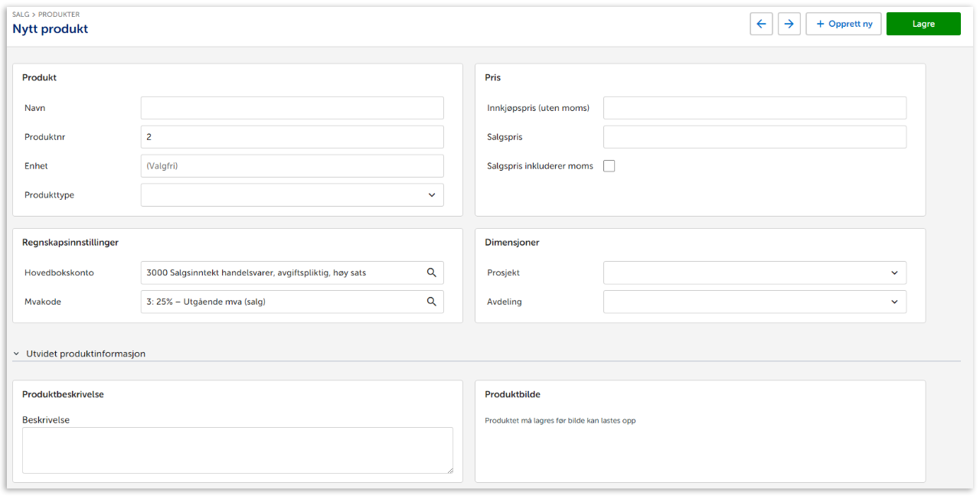Select the Enhet optional input field

click(292, 166)
